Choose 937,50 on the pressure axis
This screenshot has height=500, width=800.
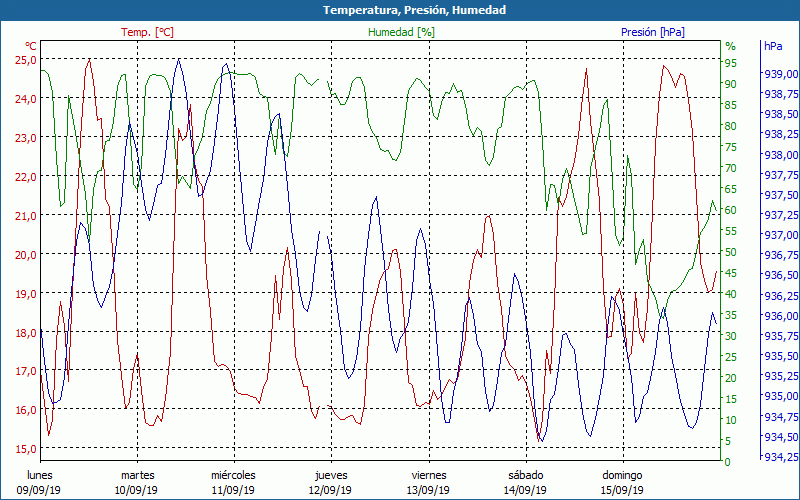click(781, 195)
